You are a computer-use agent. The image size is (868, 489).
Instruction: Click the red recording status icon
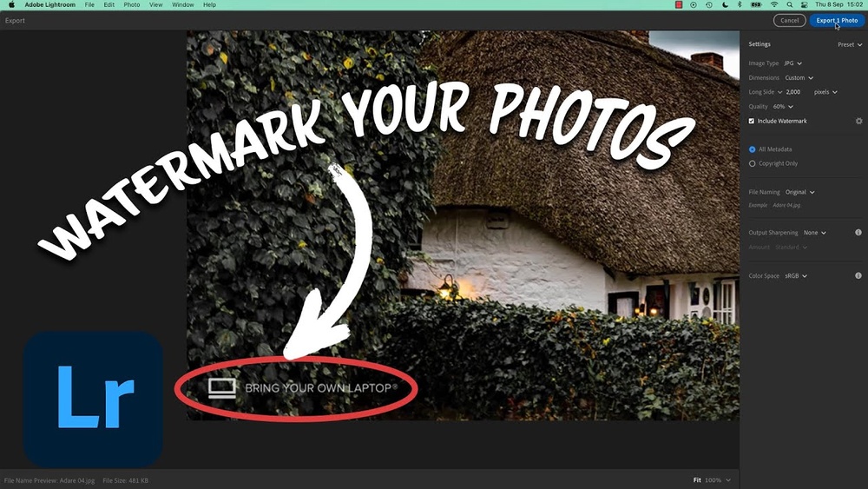tap(679, 4)
